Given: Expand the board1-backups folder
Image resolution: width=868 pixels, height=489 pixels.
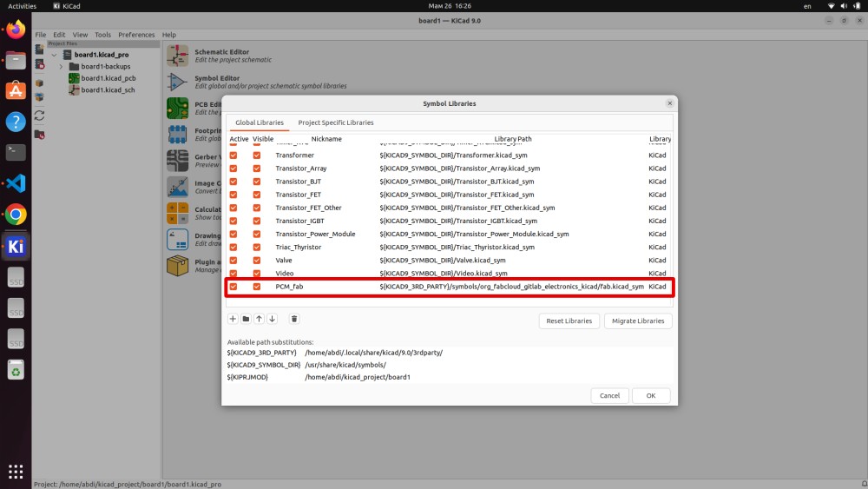Looking at the screenshot, I should point(61,67).
